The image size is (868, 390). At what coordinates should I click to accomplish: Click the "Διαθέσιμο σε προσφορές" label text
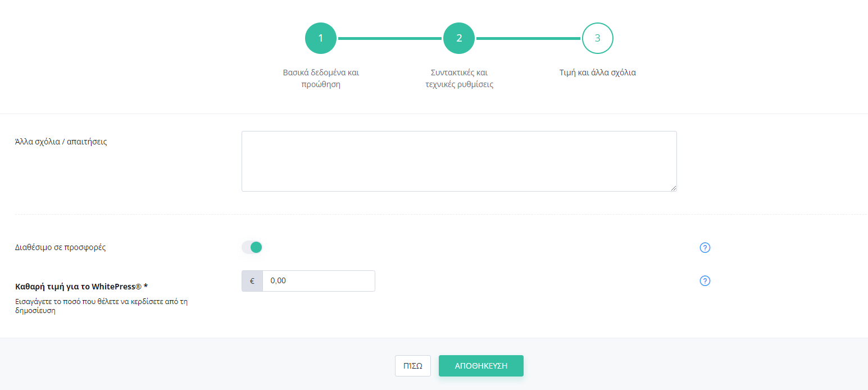click(60, 247)
